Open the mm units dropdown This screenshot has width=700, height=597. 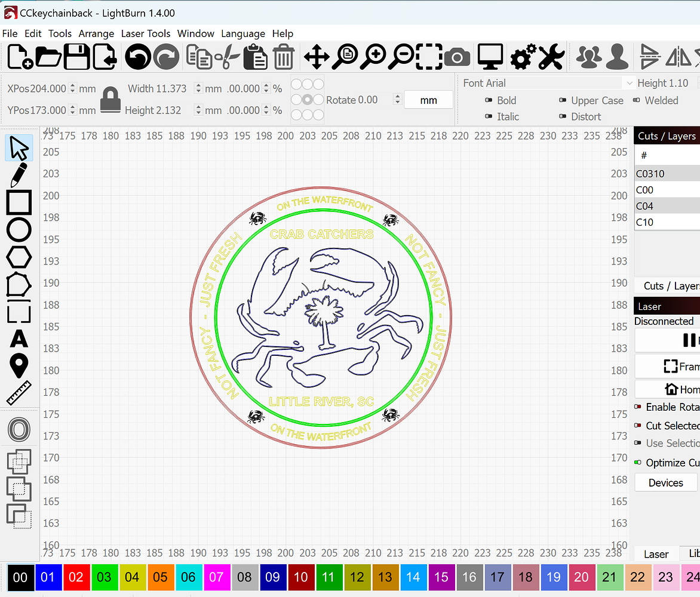point(428,100)
